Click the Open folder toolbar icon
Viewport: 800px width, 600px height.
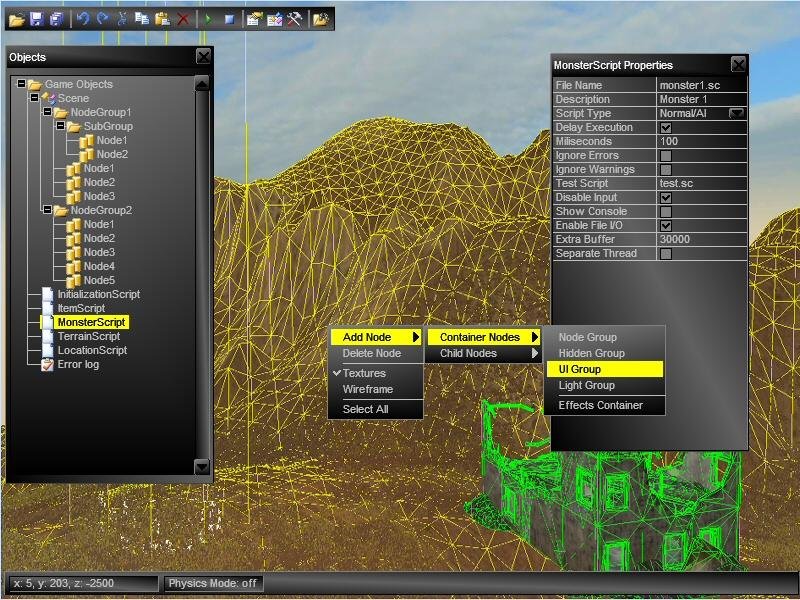click(x=16, y=19)
